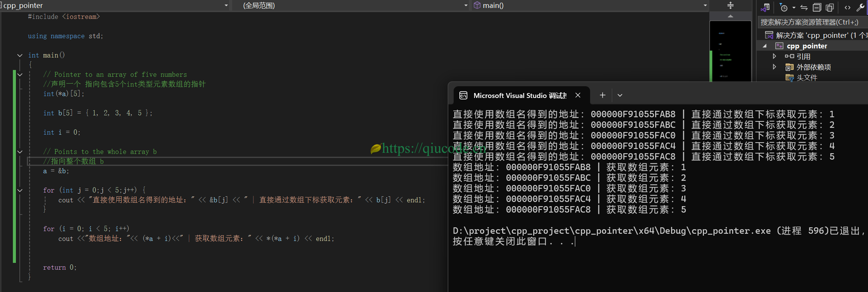Click the 引用 references icon
The image size is (868, 292).
tap(789, 56)
